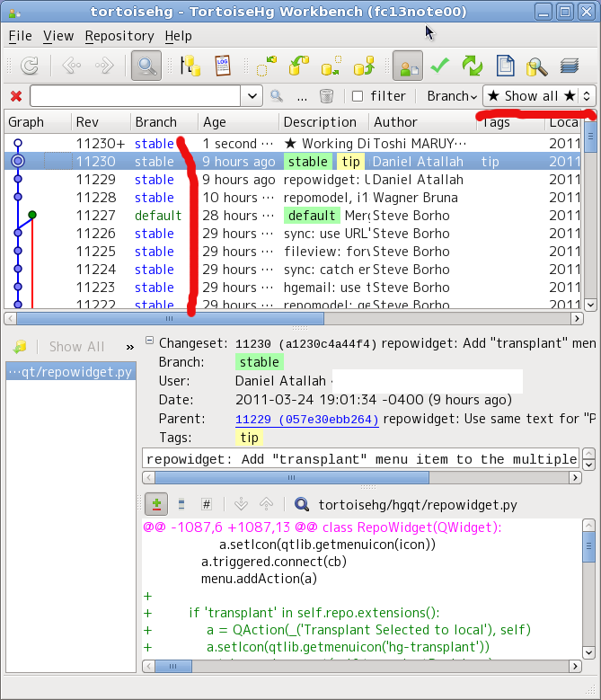Click the green arrows synchronize icon
The width and height of the screenshot is (601, 700).
point(472,66)
